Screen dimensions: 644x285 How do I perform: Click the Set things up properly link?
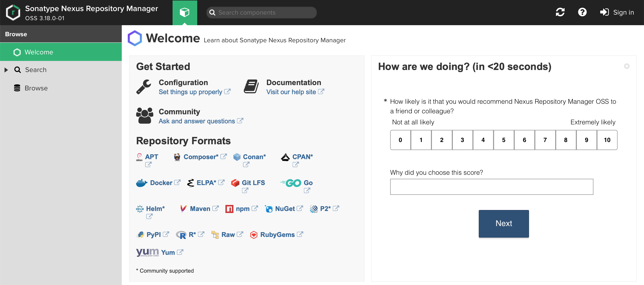click(x=190, y=92)
